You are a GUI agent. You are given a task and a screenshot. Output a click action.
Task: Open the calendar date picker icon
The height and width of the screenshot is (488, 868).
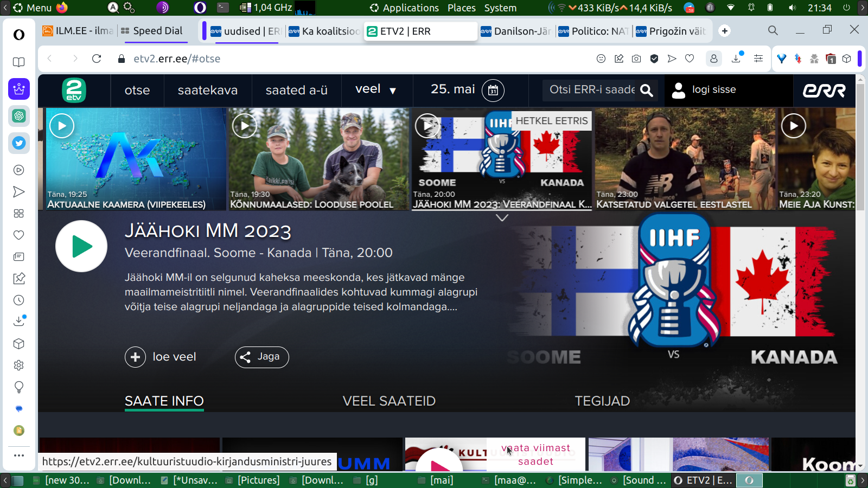pyautogui.click(x=493, y=91)
